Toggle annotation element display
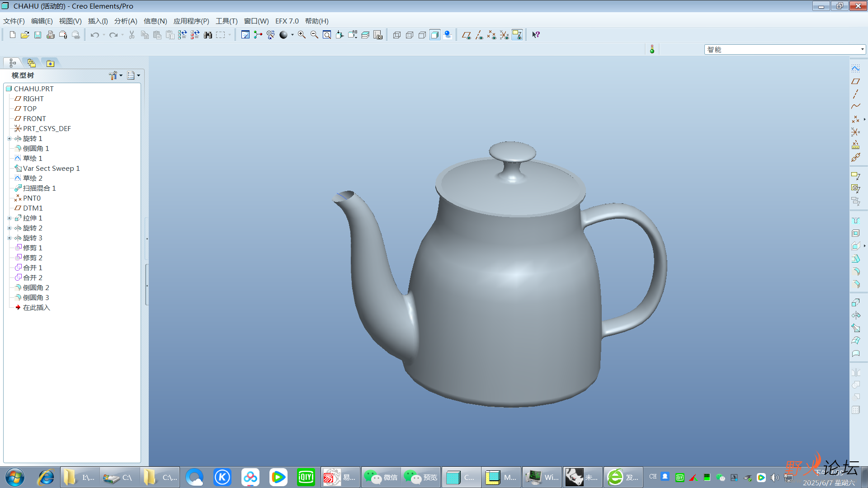The height and width of the screenshot is (488, 868). point(517,35)
